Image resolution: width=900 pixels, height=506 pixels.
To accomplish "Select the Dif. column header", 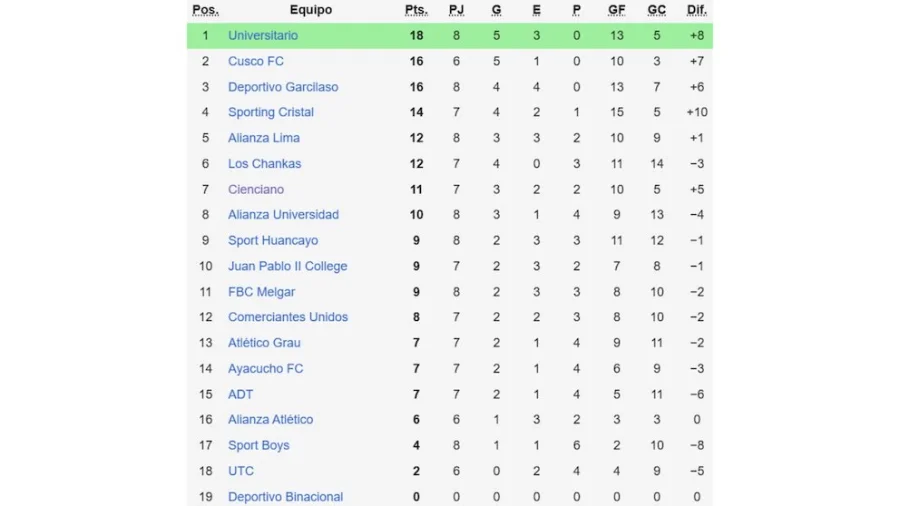I will point(696,10).
